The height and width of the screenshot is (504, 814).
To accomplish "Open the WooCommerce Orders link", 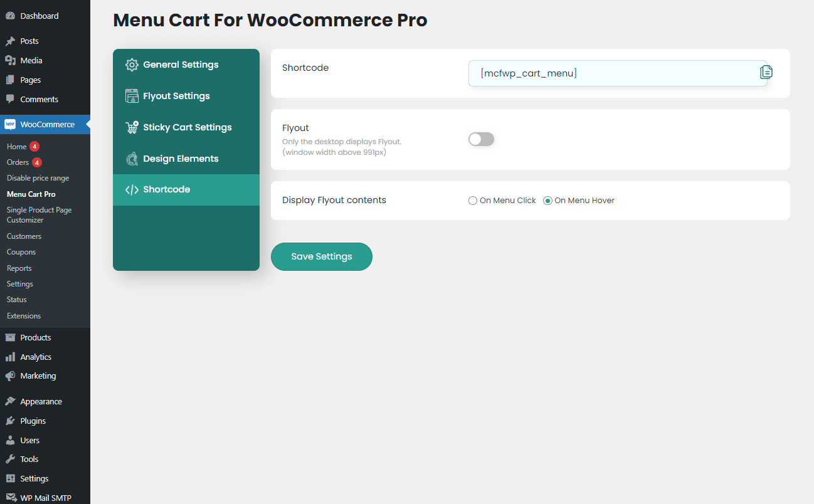I will click(18, 162).
